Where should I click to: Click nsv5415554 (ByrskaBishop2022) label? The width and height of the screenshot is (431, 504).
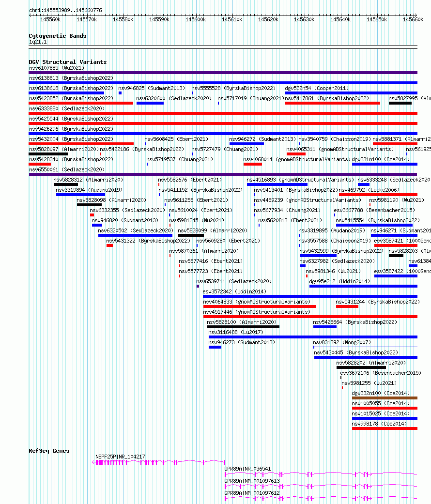378,220
